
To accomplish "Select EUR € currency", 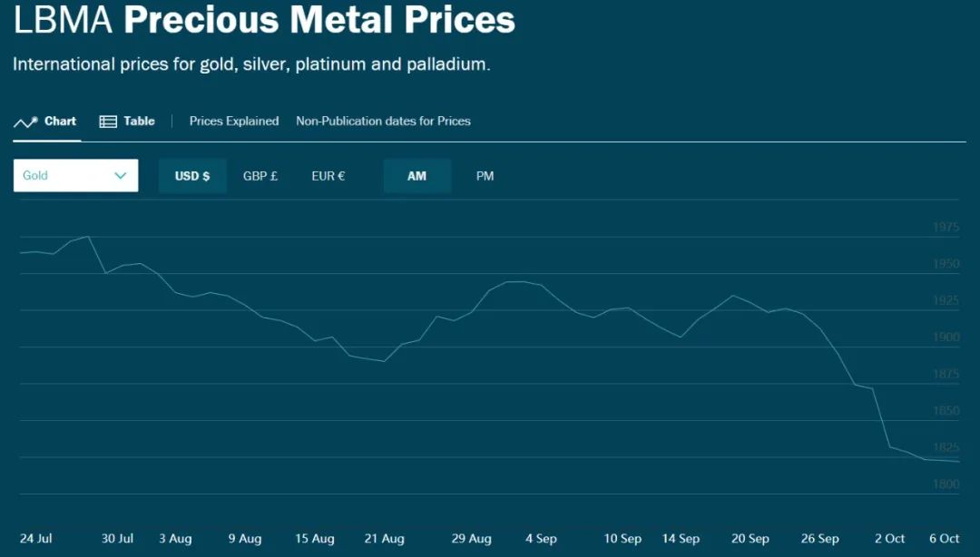I will (328, 176).
